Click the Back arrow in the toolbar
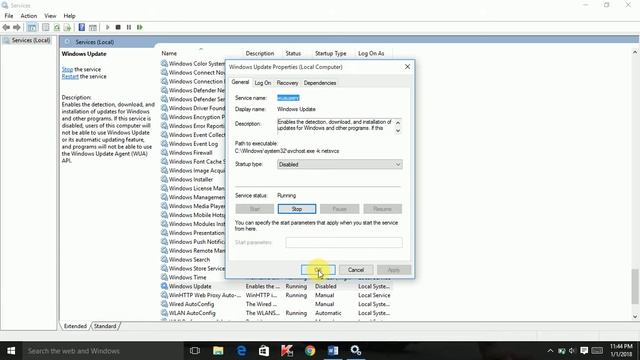 tap(6, 27)
